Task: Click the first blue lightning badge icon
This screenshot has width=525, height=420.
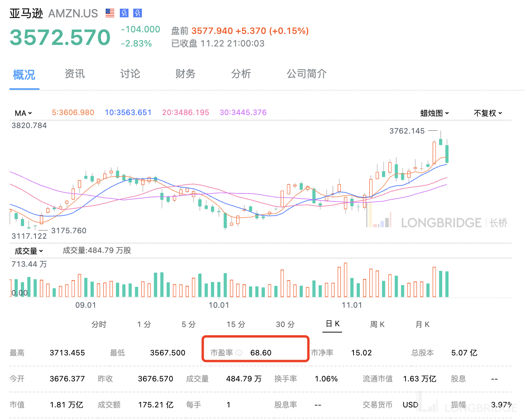Action: click(x=124, y=13)
